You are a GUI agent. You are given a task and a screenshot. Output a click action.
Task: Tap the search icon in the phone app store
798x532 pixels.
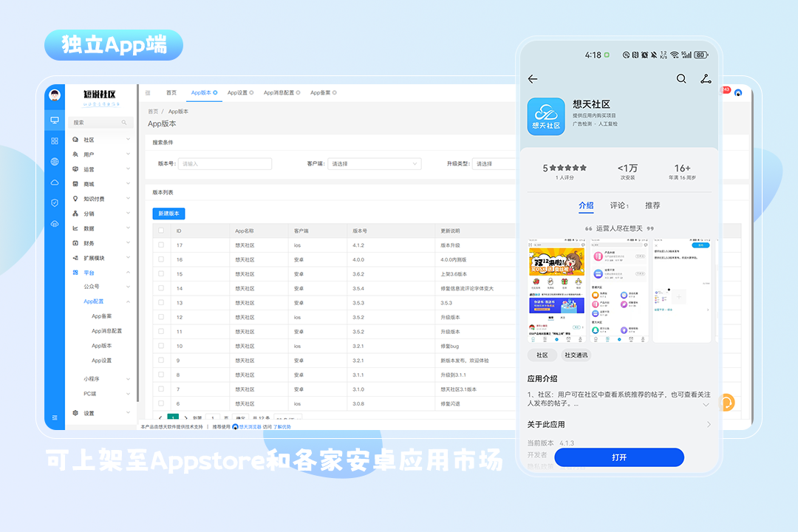coord(681,78)
